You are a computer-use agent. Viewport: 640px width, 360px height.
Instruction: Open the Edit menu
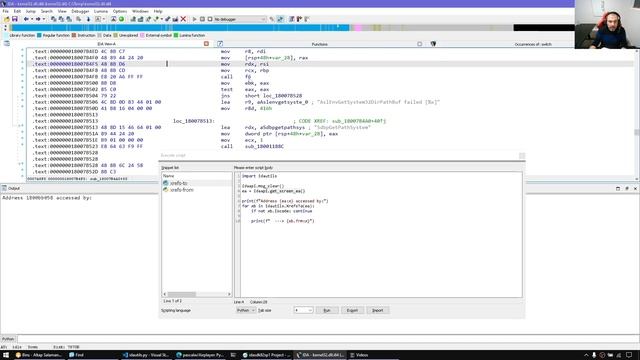[17, 11]
